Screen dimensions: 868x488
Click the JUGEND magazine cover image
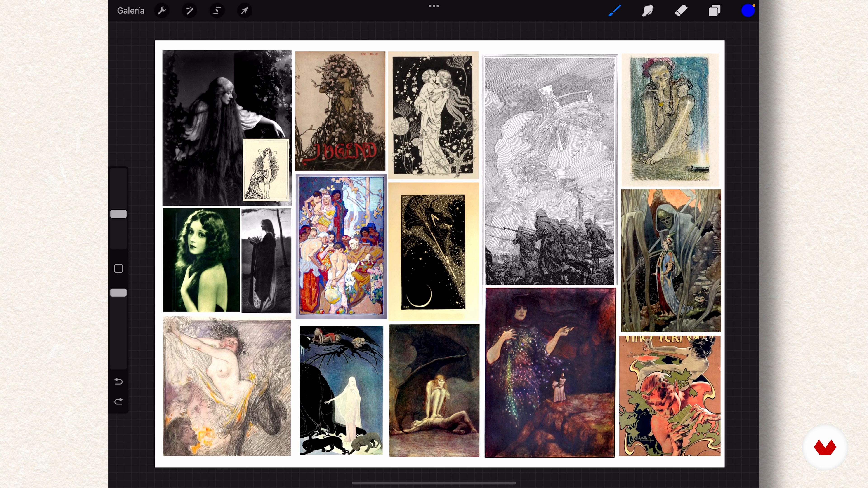340,111
